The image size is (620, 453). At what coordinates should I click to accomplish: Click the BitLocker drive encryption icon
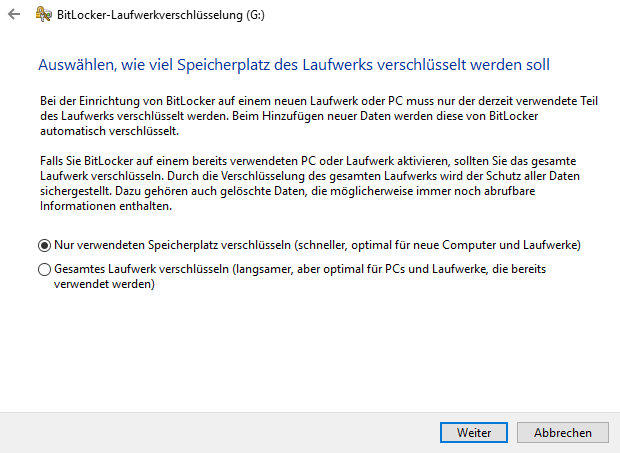click(x=43, y=15)
